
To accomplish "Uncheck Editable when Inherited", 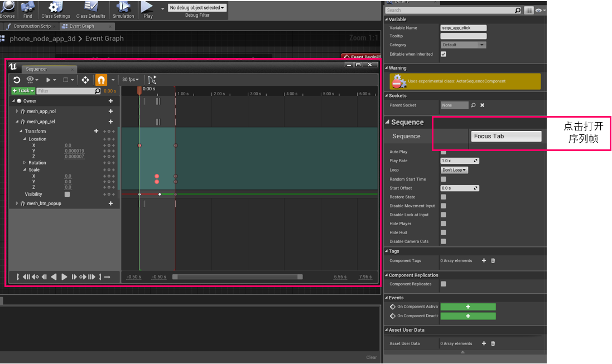I will point(444,54).
